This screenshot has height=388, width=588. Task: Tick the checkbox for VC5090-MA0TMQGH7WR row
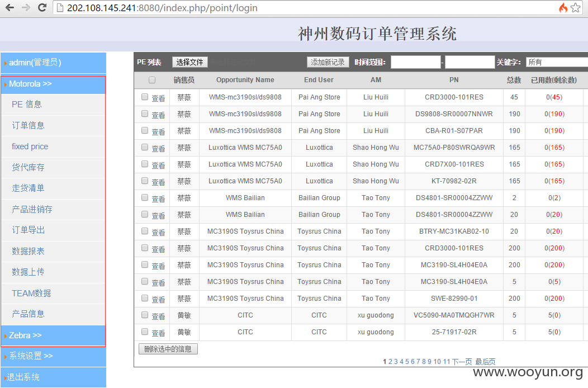145,315
